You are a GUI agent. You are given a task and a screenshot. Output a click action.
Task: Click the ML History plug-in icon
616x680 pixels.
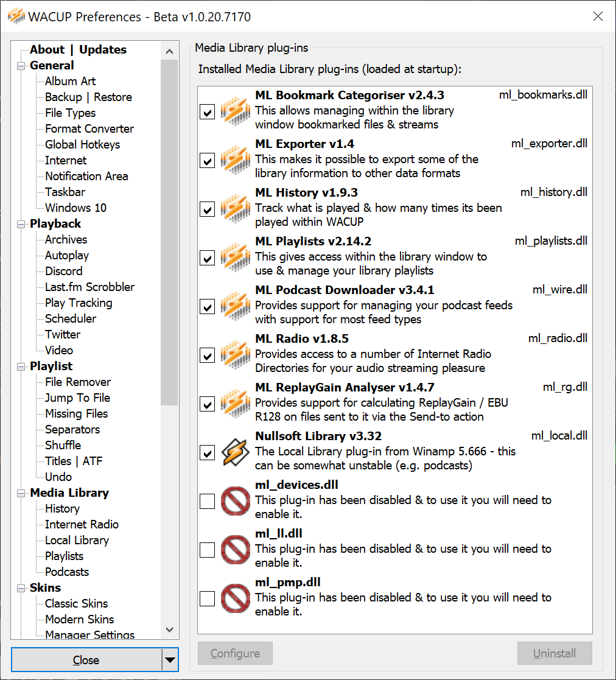pyautogui.click(x=236, y=209)
